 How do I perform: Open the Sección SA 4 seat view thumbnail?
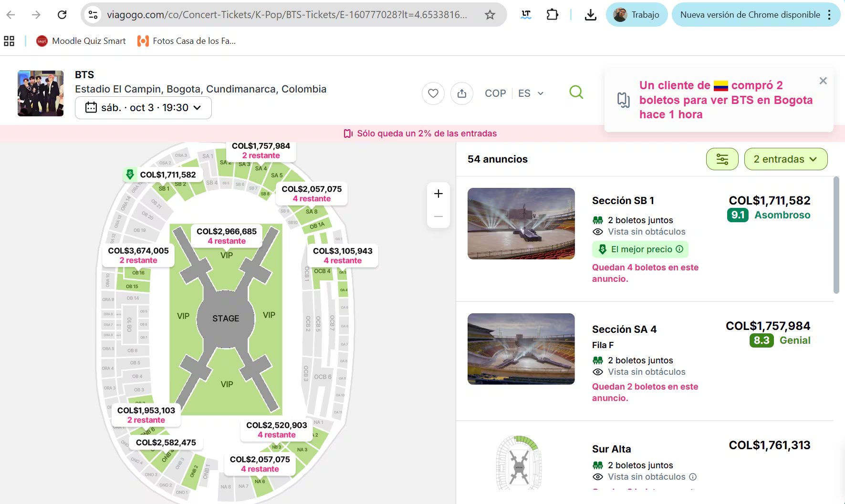(x=521, y=349)
